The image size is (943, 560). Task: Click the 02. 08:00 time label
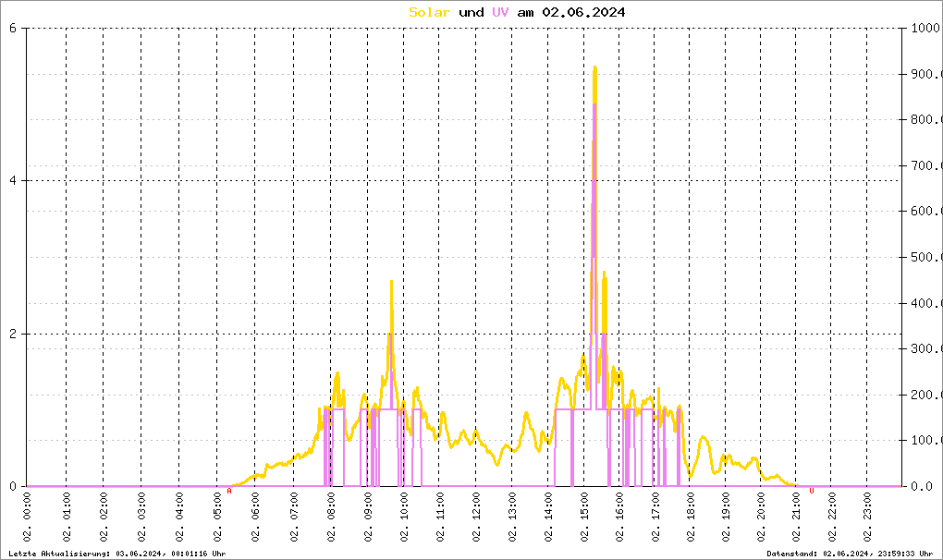[x=331, y=517]
